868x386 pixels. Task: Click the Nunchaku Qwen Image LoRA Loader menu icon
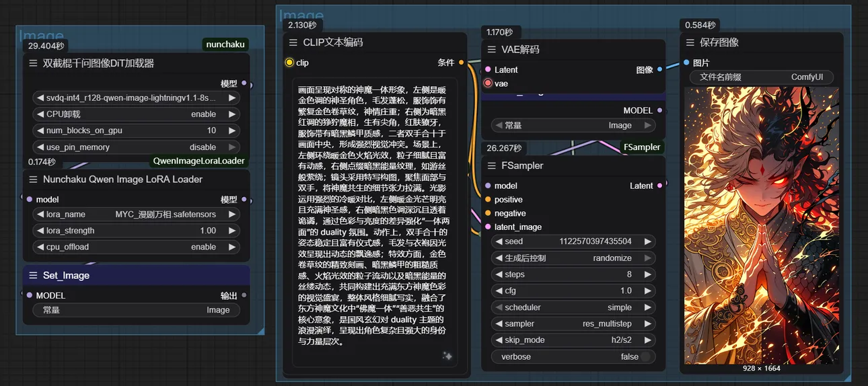pos(32,180)
